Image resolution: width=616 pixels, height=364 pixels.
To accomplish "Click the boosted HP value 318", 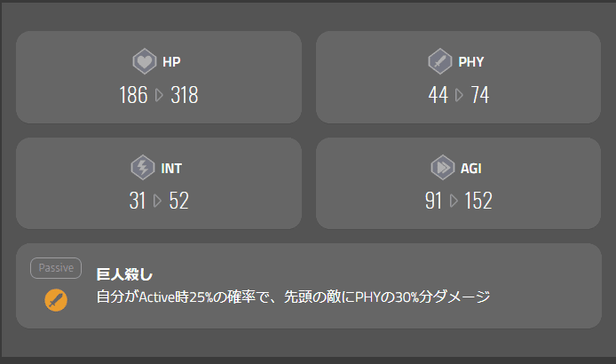I will (x=185, y=95).
